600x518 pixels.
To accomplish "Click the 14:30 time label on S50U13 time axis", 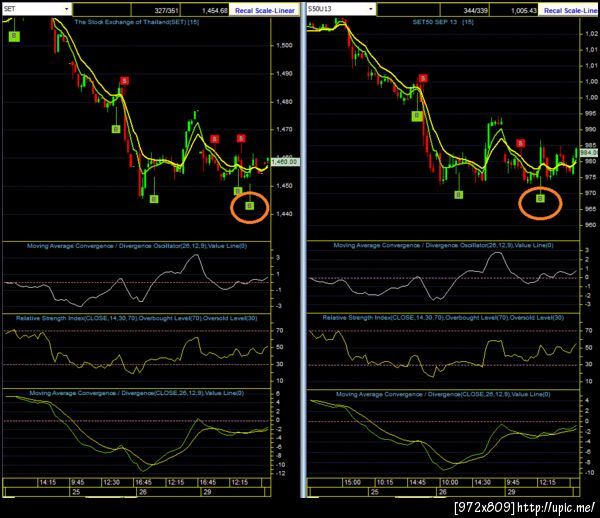I will click(483, 482).
